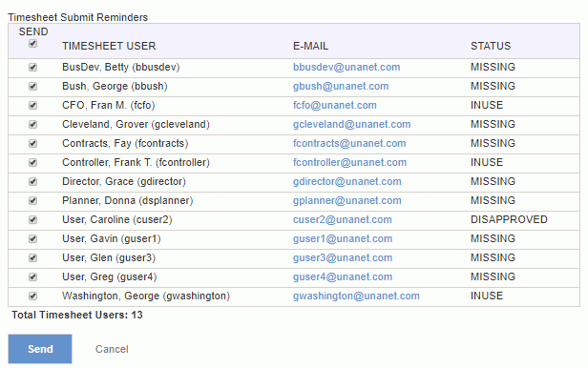
Task: Click the cuser2@unanet.com email link
Action: pyautogui.click(x=343, y=220)
